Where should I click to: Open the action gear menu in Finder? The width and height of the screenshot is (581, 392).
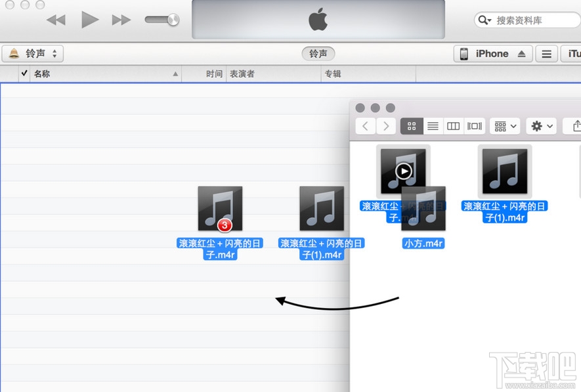point(541,126)
